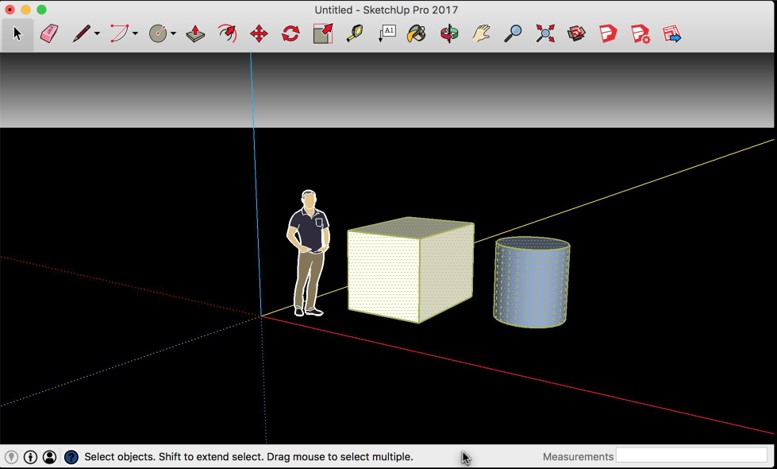Select the Eraser tool

tap(49, 34)
